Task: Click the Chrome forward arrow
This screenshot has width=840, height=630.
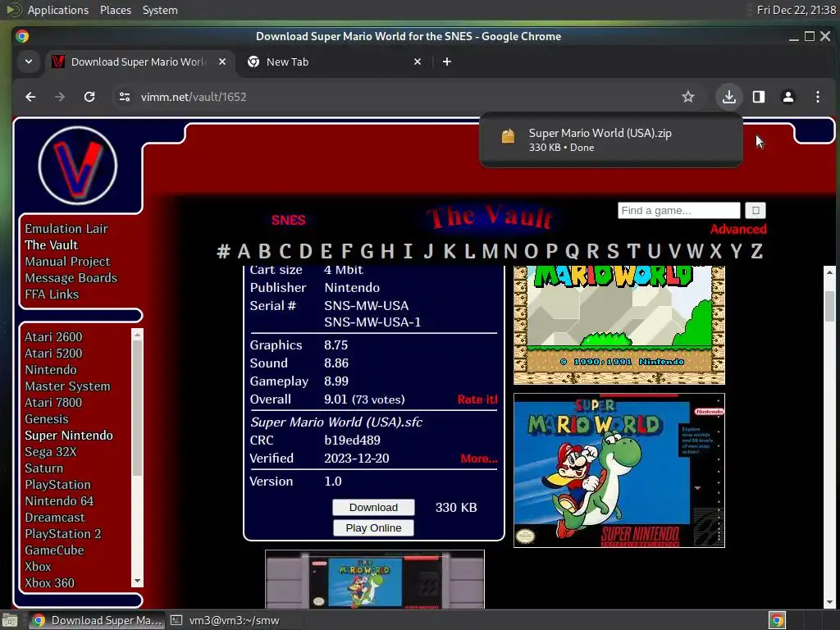Action: [x=60, y=97]
